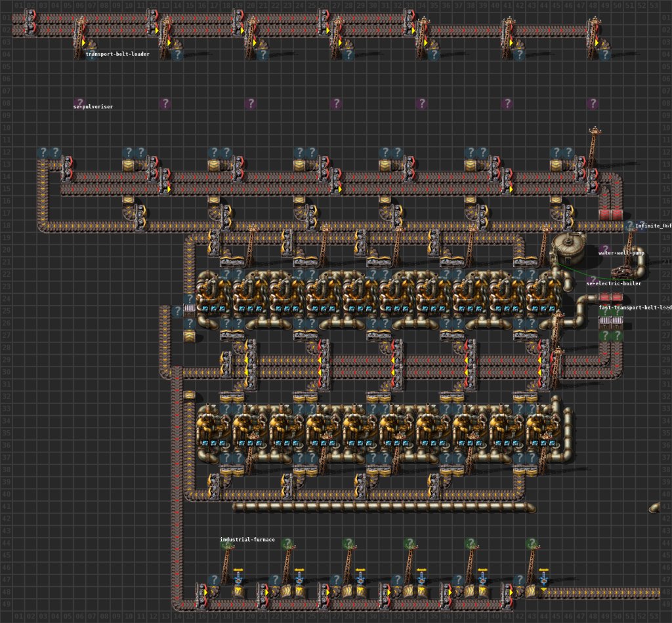Click the se-electric-boiler label

614,283
